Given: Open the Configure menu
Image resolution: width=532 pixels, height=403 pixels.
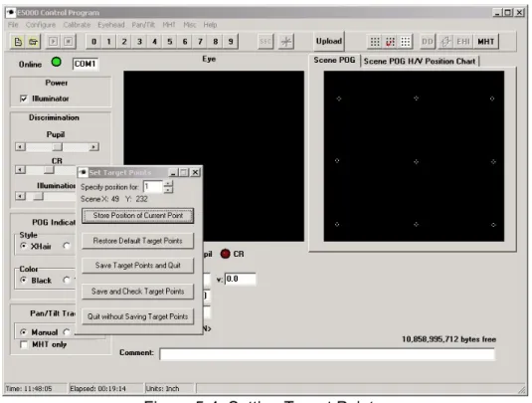Looking at the screenshot, I should coord(41,25).
